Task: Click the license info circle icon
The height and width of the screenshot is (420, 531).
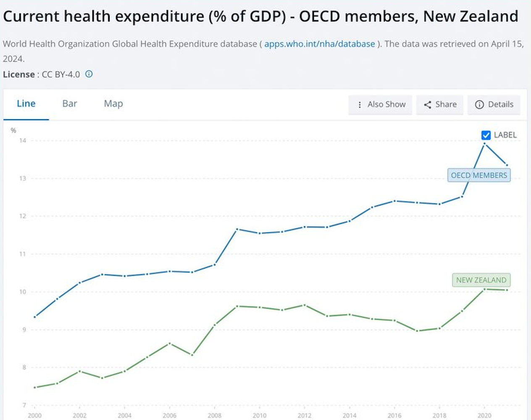Action: tap(89, 74)
